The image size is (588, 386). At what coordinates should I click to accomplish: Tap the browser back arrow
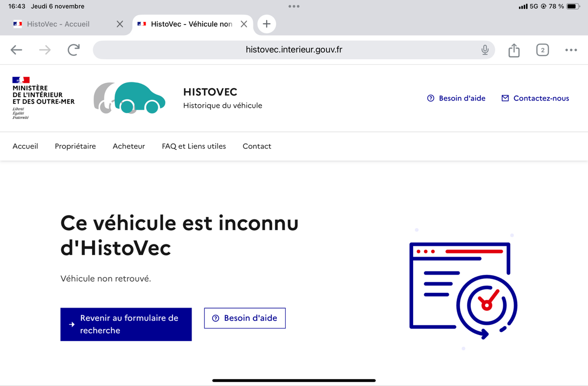[x=17, y=50]
